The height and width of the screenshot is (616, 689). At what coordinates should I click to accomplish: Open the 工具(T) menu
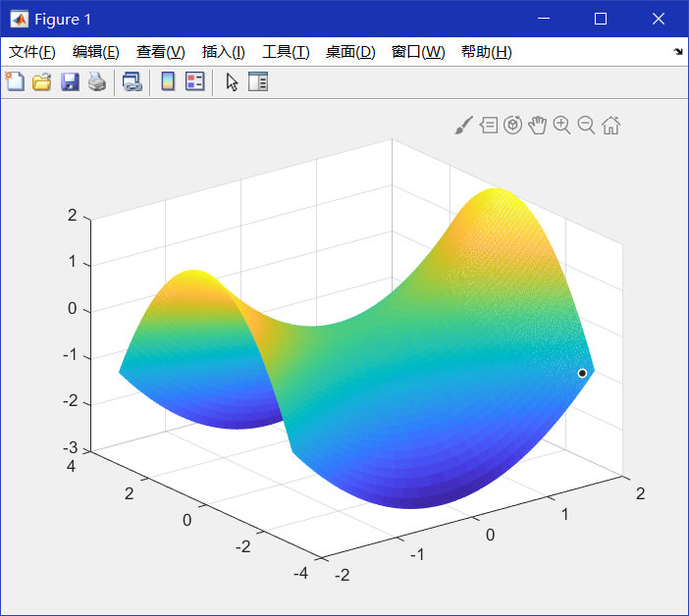[286, 52]
